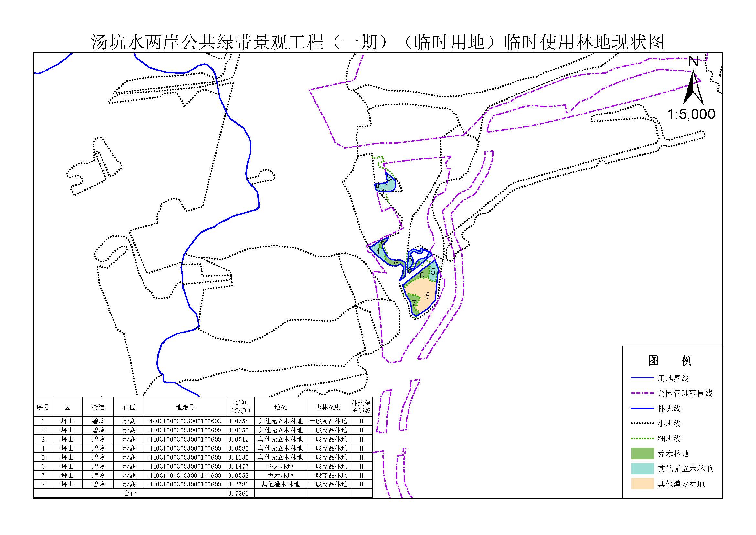This screenshot has width=756, height=535.
Task: Click parcel number 8 on the map
Action: tap(427, 296)
